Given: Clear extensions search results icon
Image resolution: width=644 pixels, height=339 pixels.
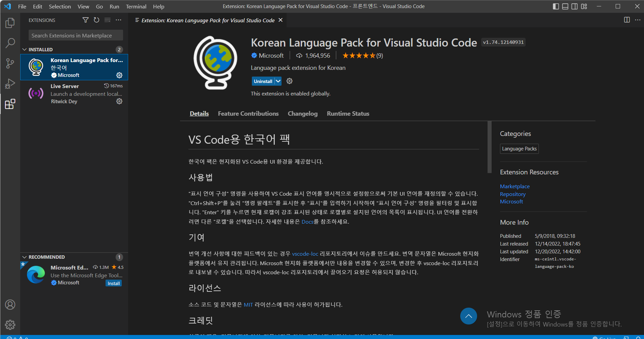Looking at the screenshot, I should (x=108, y=20).
